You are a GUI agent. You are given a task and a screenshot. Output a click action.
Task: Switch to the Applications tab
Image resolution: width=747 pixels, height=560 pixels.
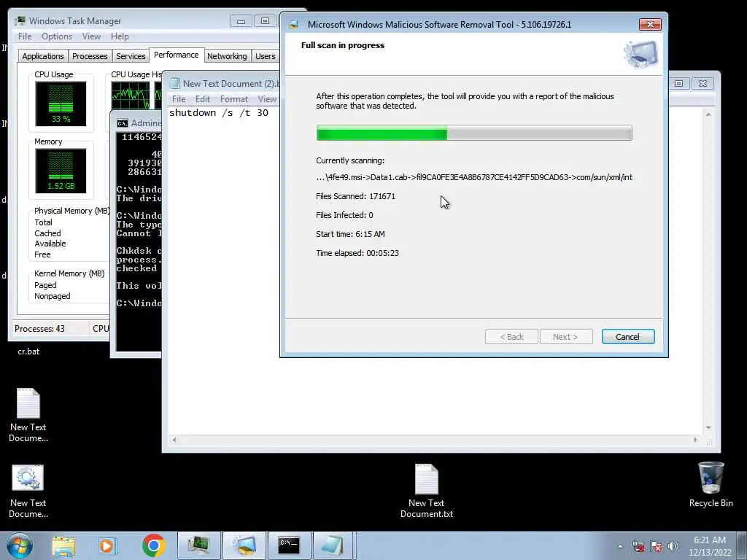43,56
